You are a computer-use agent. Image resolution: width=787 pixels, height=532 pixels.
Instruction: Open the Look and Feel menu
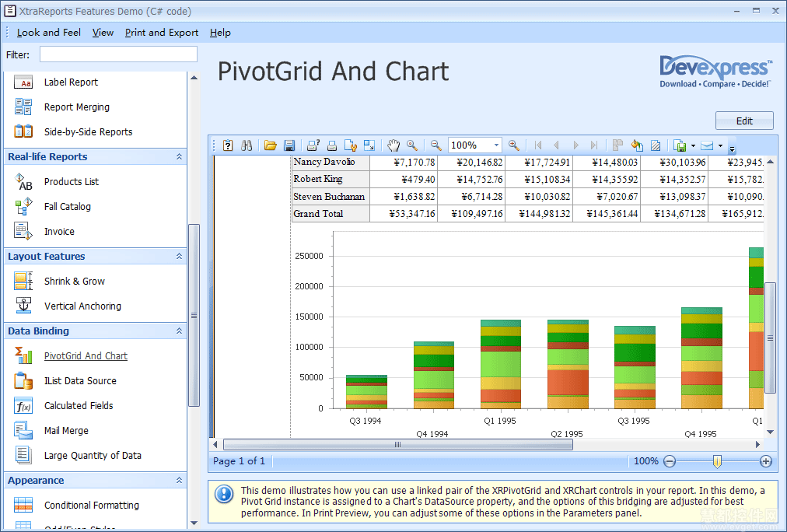[49, 33]
